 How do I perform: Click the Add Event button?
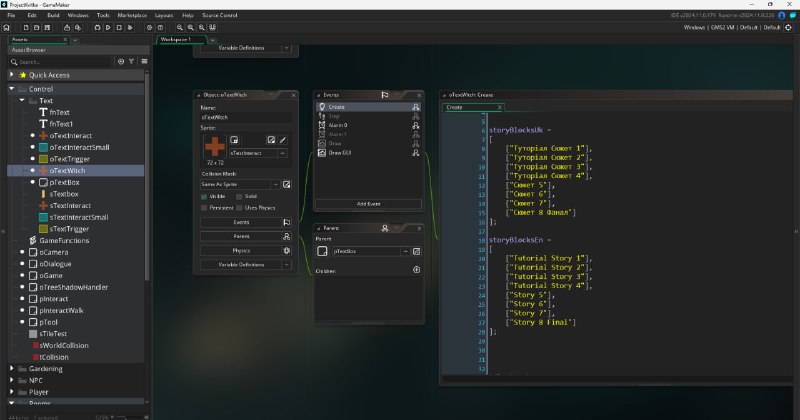click(368, 204)
